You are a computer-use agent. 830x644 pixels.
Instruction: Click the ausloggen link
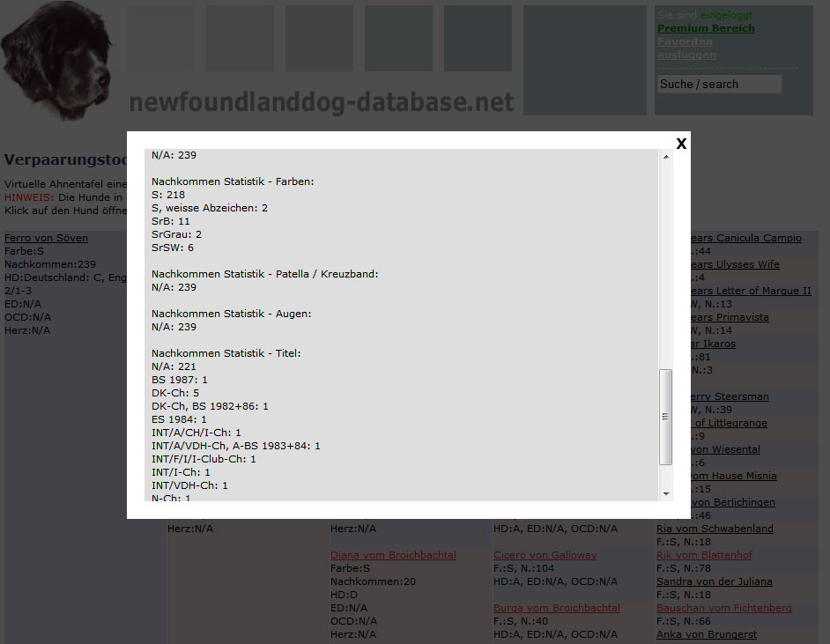(686, 55)
